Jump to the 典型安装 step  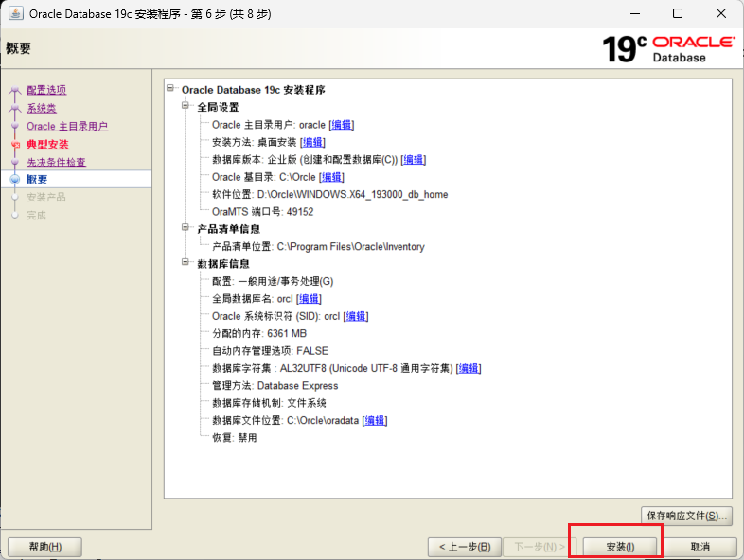[x=48, y=144]
